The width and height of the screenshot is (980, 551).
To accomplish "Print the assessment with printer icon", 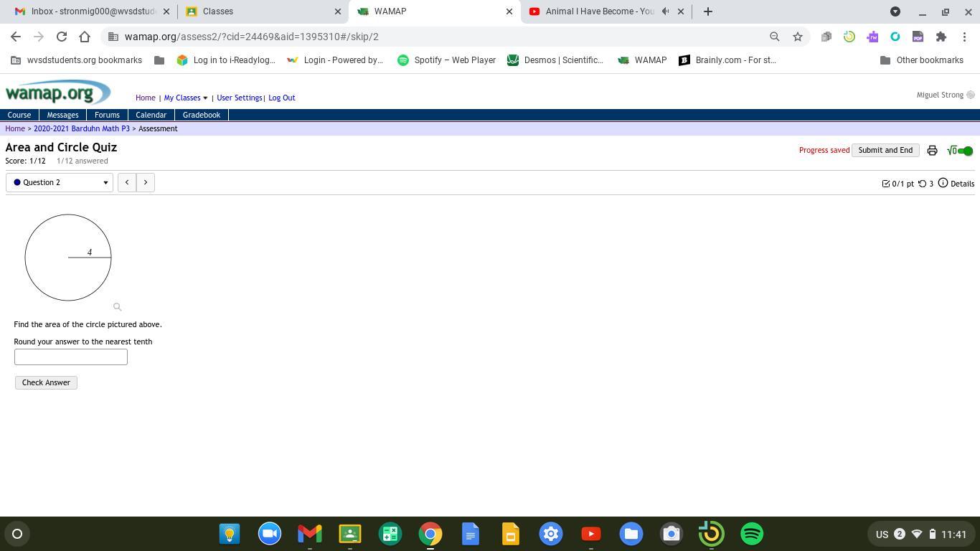I will click(932, 151).
